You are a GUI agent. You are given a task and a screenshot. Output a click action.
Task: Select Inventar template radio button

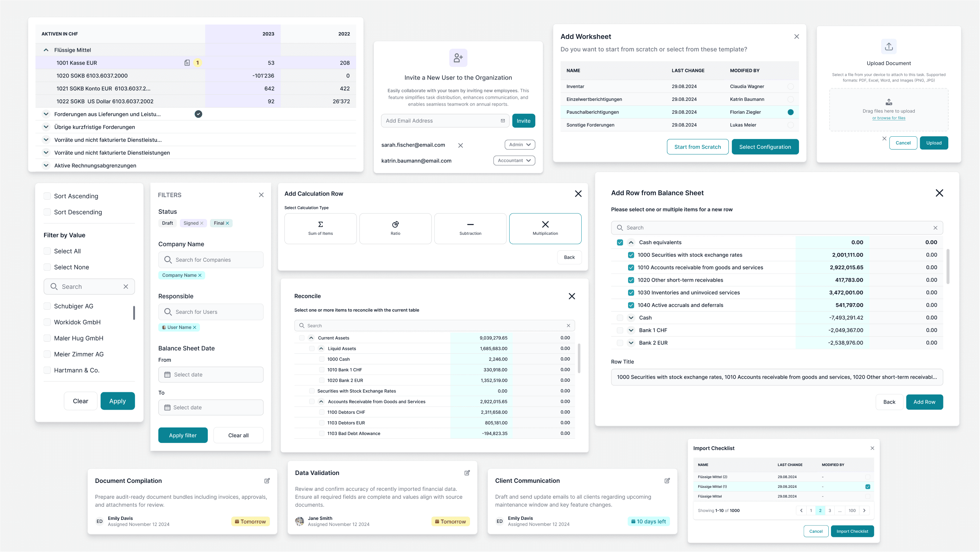tap(791, 86)
